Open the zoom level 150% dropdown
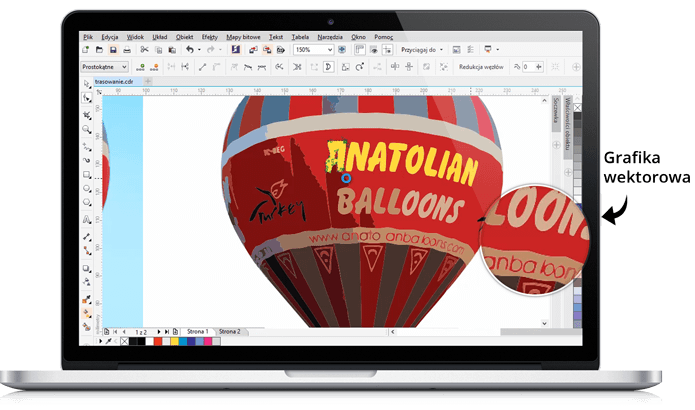The height and width of the screenshot is (410, 695). tap(313, 49)
